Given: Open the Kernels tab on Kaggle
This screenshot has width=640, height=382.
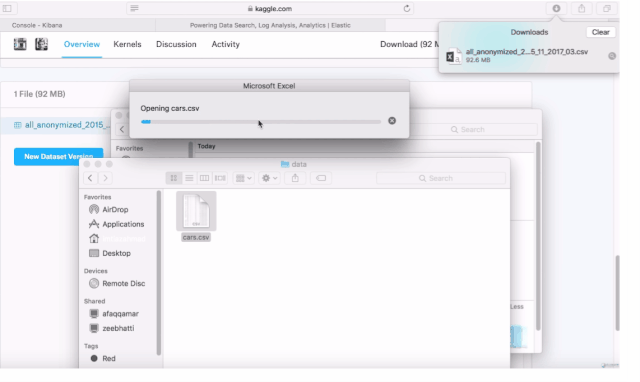Looking at the screenshot, I should 127,44.
